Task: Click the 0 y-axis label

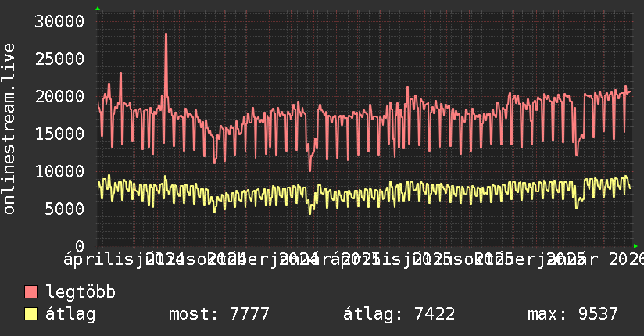Action: (x=80, y=246)
